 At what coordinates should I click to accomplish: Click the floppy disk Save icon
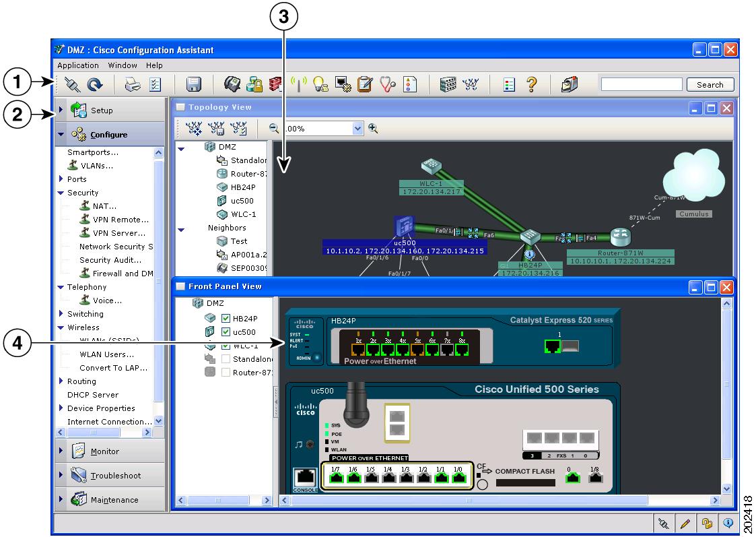194,85
